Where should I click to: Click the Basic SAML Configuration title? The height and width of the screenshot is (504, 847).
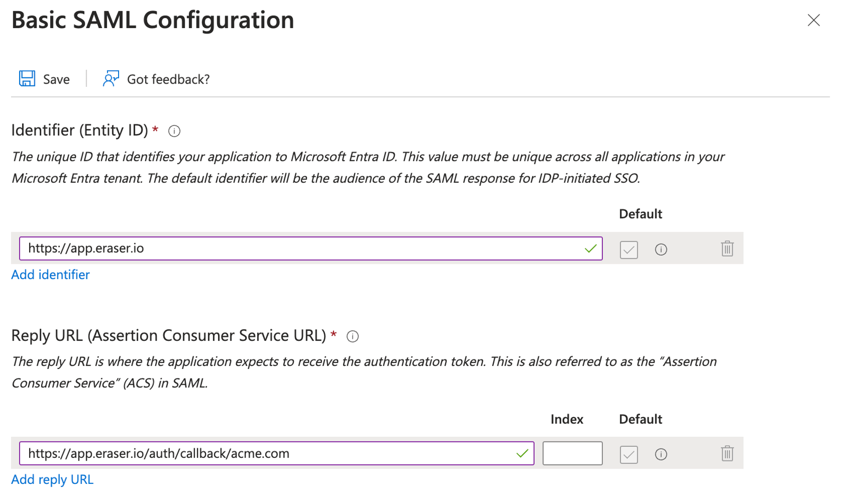click(152, 21)
